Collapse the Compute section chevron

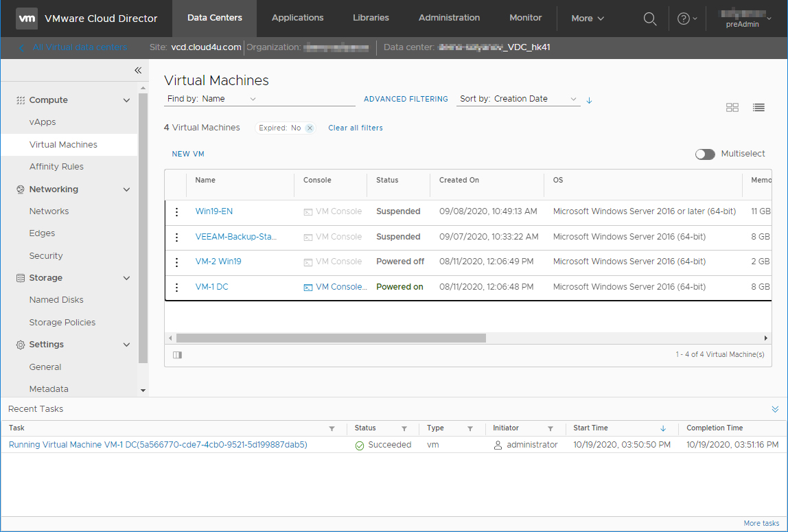126,100
